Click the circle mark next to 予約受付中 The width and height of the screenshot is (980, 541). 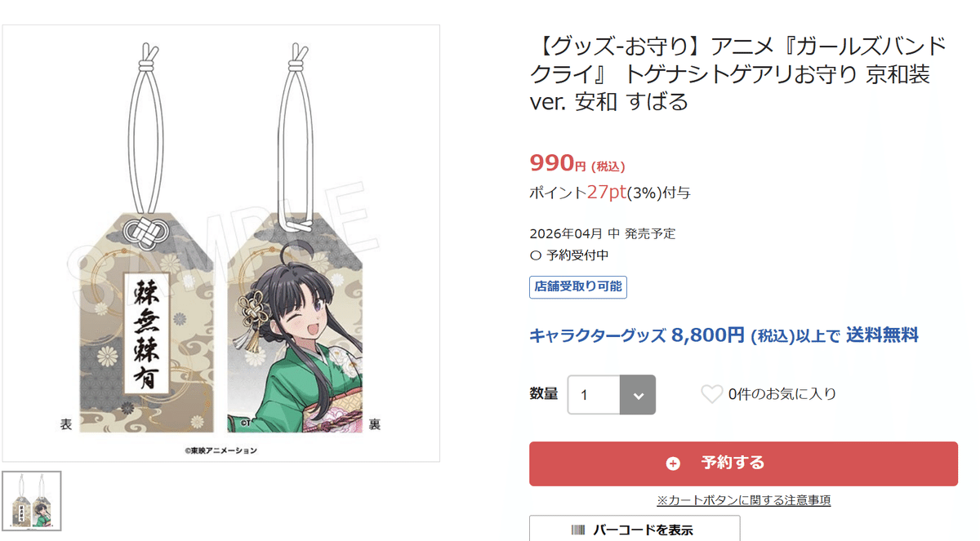pos(535,254)
